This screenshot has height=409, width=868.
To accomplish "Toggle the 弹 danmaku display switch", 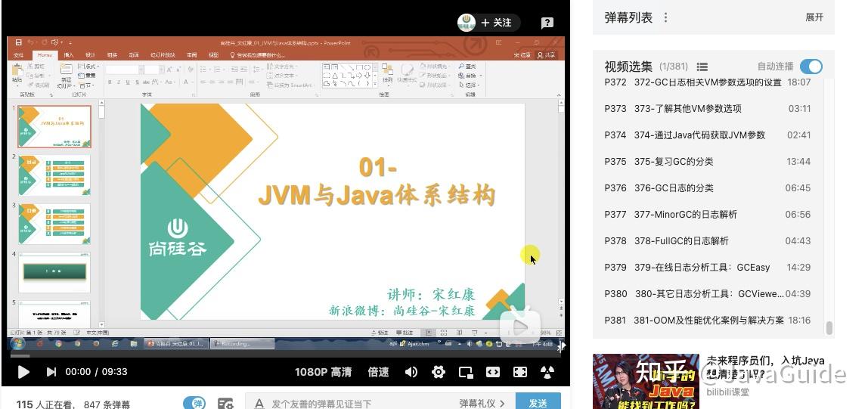I will pyautogui.click(x=194, y=404).
